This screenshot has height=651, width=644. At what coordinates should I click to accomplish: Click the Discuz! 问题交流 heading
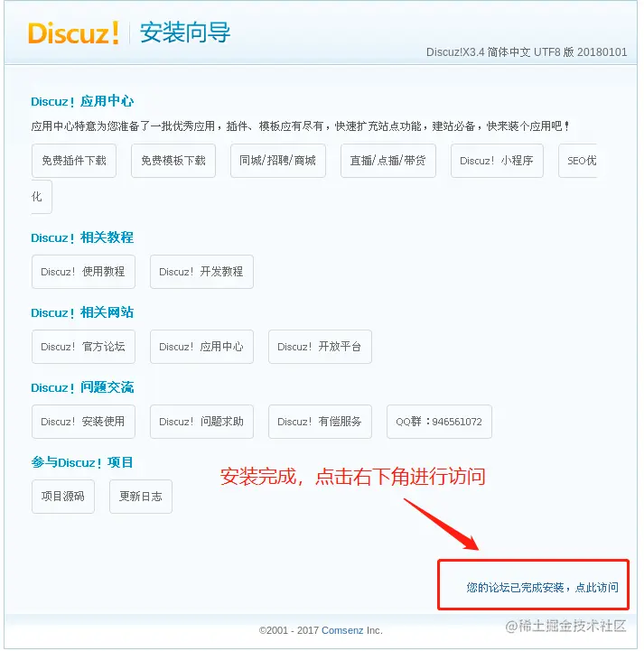click(x=82, y=387)
